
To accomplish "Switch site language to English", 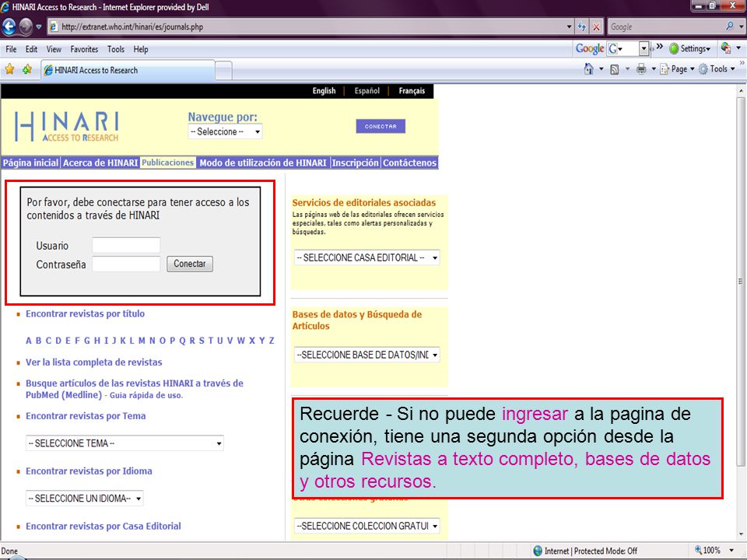I will [x=324, y=91].
